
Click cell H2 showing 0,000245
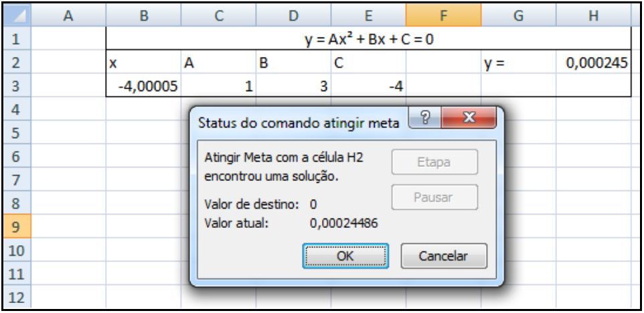coord(592,63)
